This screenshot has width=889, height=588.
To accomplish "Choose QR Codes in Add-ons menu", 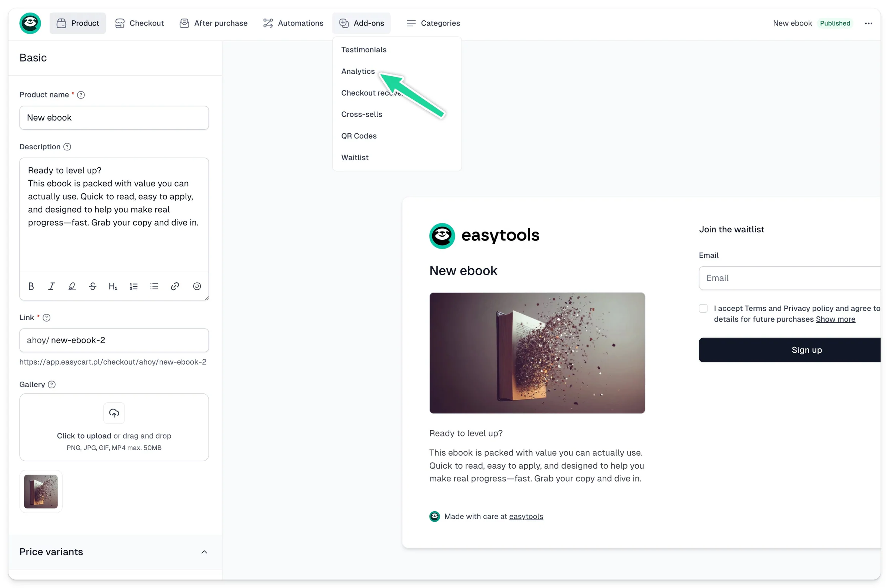I will pyautogui.click(x=359, y=136).
